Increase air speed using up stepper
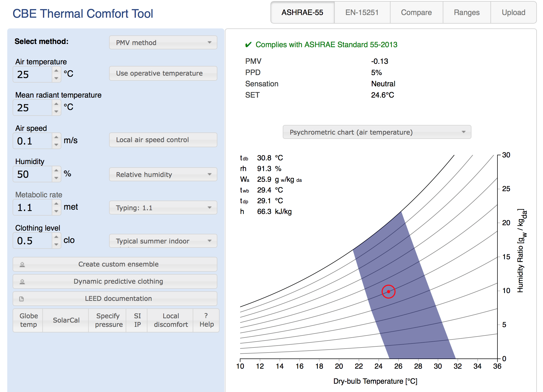543x392 pixels. (56, 137)
